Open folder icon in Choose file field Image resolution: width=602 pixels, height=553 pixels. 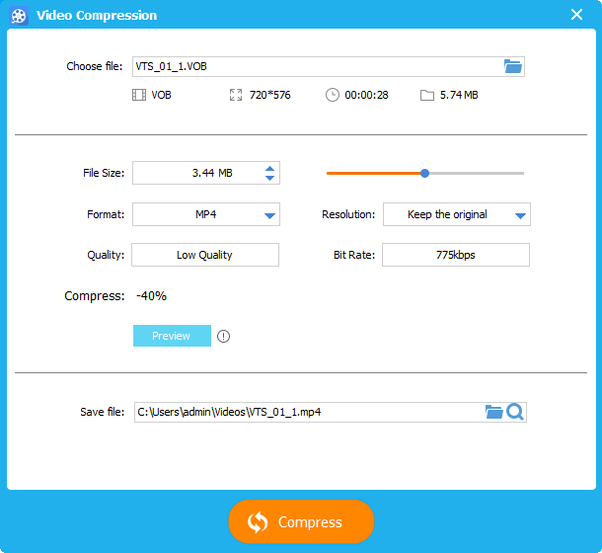pyautogui.click(x=513, y=66)
